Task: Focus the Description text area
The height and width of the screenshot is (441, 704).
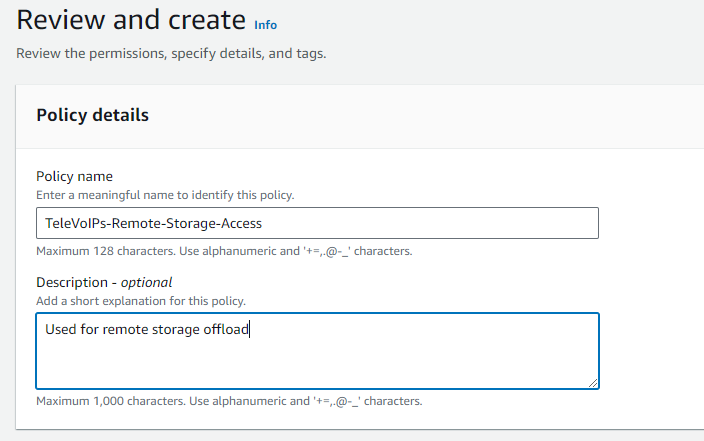Action: (317, 350)
